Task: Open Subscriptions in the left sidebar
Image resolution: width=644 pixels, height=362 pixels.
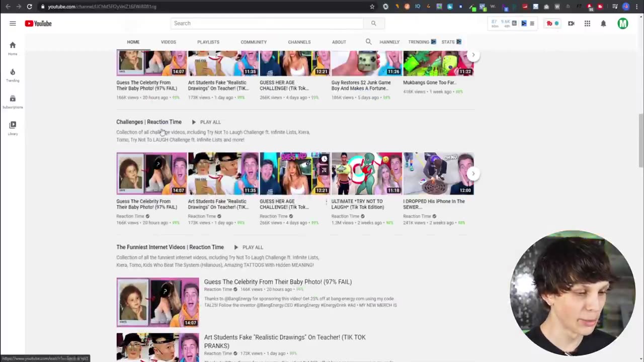Action: [x=13, y=102]
